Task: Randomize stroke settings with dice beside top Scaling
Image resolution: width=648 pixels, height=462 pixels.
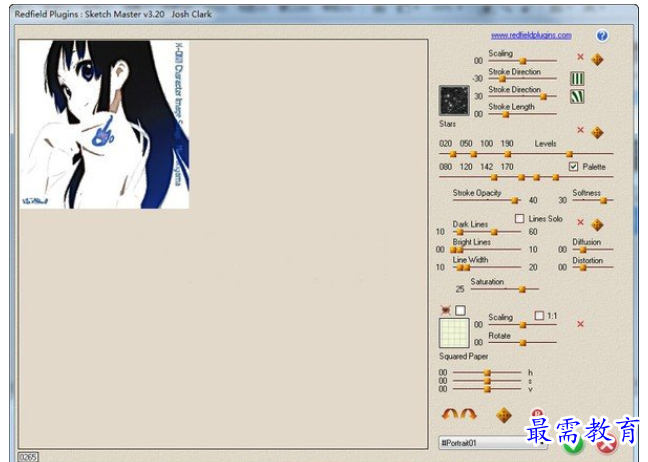Action: [597, 60]
